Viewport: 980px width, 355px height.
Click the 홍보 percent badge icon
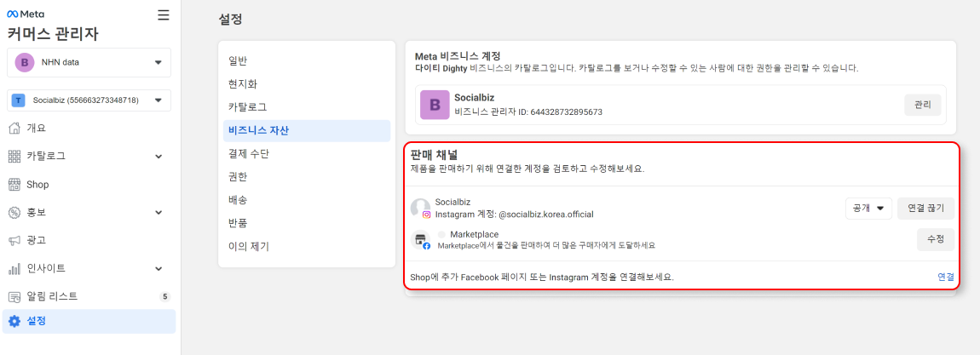point(14,213)
